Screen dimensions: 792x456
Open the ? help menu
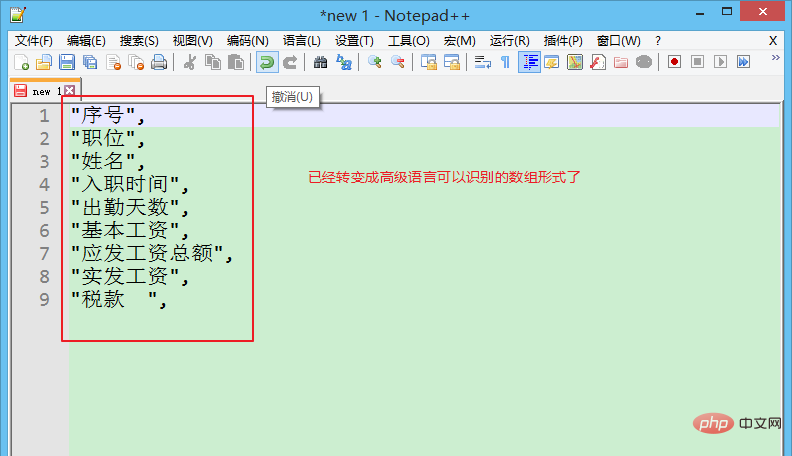(658, 41)
